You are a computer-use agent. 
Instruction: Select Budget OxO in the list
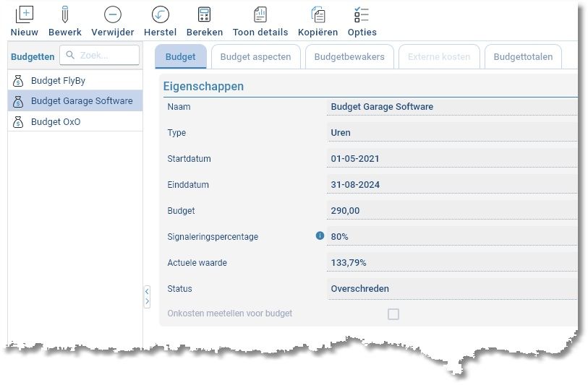click(x=56, y=122)
